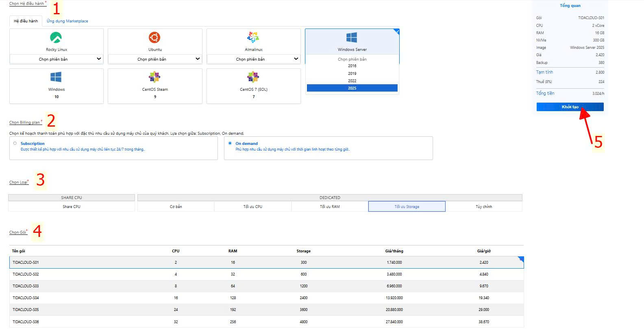Select the Share CPU option
The width and height of the screenshot is (644, 335).
point(72,207)
